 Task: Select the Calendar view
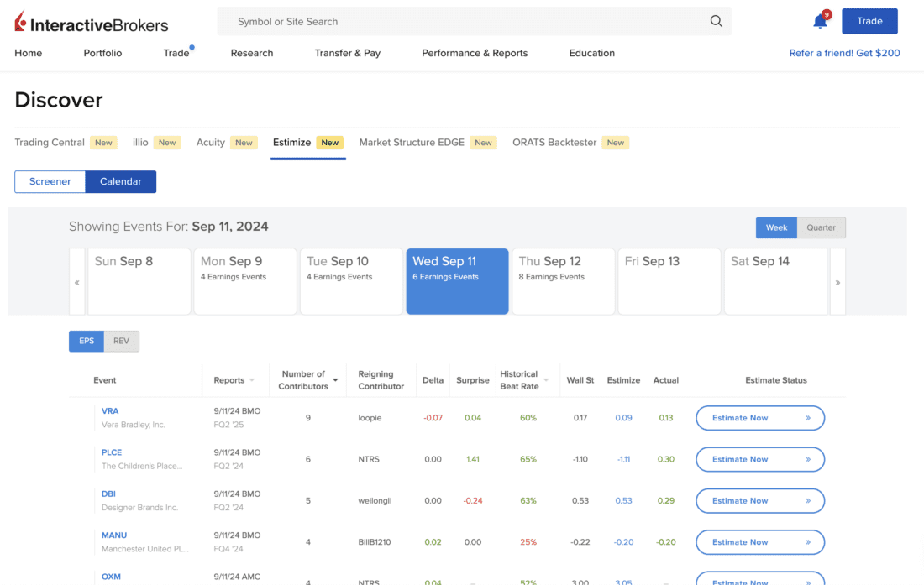coord(121,181)
